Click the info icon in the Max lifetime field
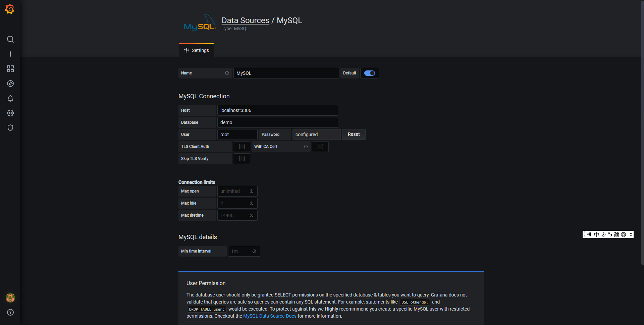Screen dimensions: 644x325 [252, 215]
